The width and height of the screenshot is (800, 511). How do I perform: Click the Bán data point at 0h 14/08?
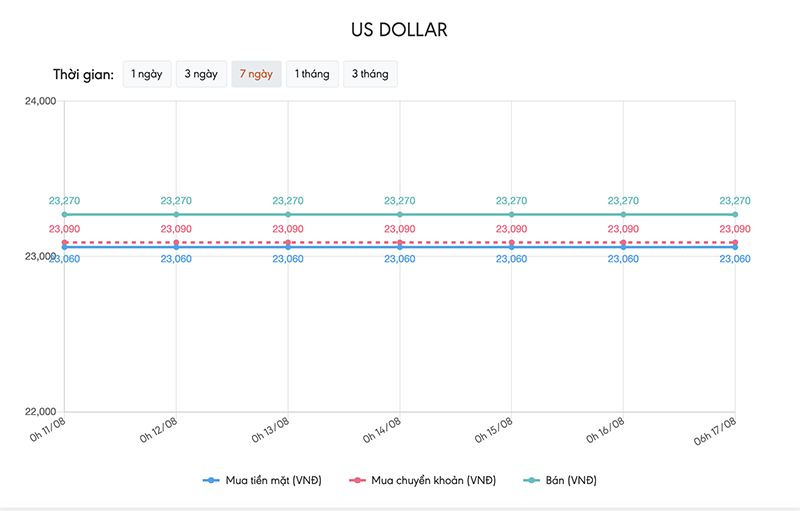click(x=400, y=214)
